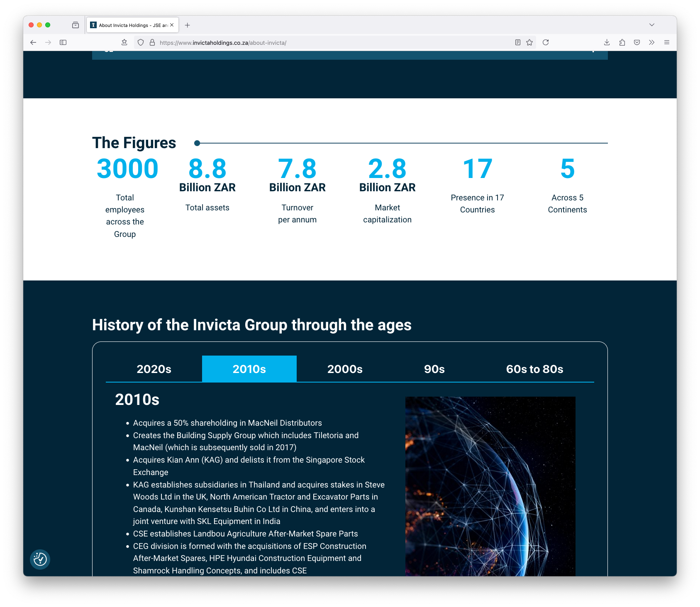Open the Firefox hamburger menu
Viewport: 700px width, 607px height.
pyautogui.click(x=667, y=42)
